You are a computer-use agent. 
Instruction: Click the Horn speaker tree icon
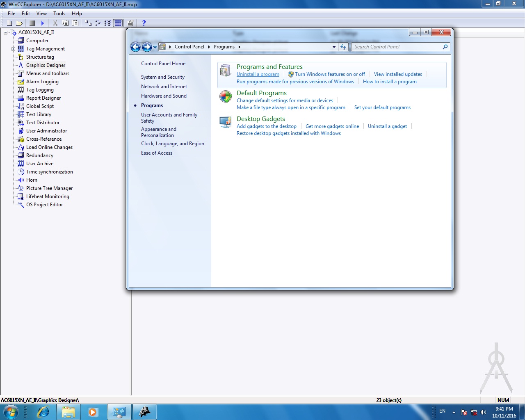click(x=21, y=180)
